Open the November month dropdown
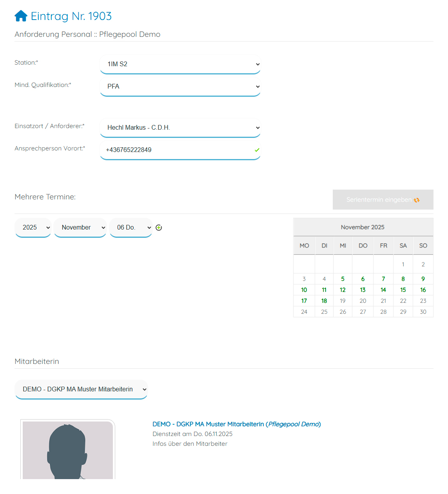448x494 pixels. [x=80, y=228]
